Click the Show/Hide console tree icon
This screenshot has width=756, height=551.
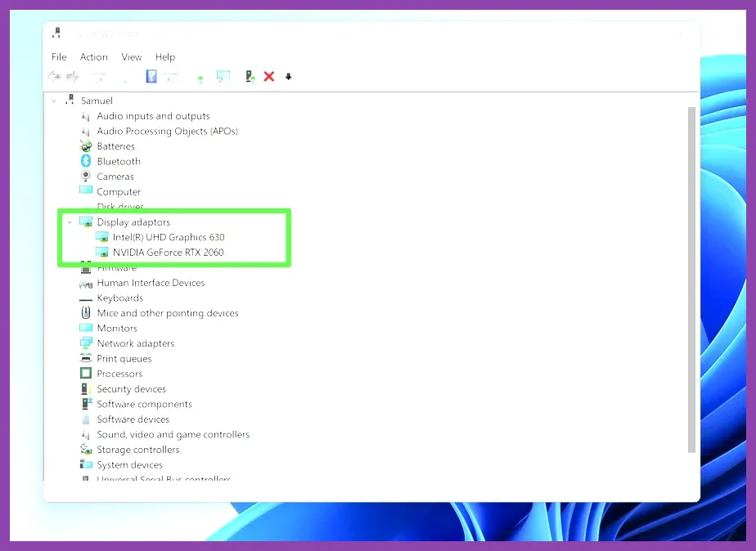[x=99, y=77]
